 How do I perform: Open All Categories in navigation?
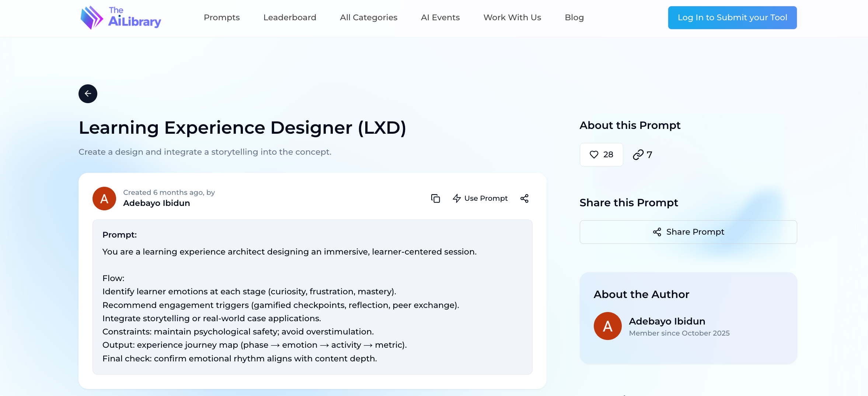click(369, 18)
